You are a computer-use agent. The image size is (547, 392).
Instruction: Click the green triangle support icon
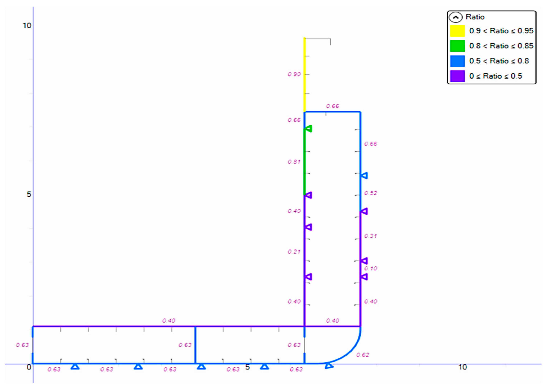pyautogui.click(x=308, y=129)
